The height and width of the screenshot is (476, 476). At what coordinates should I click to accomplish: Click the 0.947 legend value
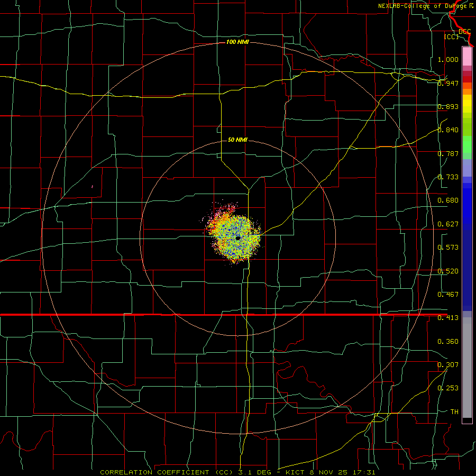click(x=448, y=83)
